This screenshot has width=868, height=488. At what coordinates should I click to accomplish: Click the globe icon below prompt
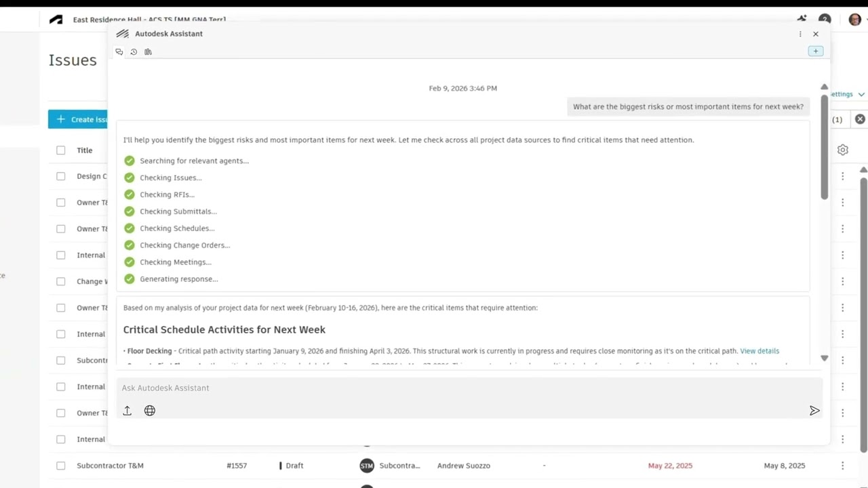click(150, 411)
